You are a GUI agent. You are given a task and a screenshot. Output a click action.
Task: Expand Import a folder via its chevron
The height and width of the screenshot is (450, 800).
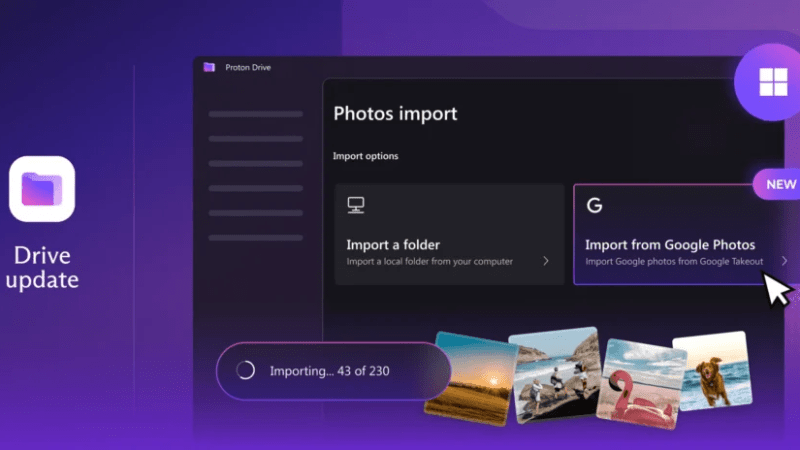pos(545,261)
